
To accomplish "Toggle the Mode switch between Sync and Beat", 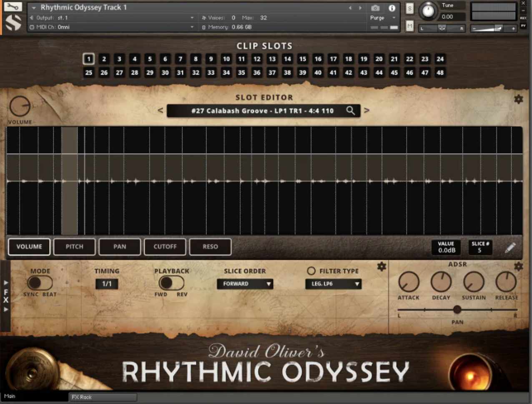I will coord(40,283).
